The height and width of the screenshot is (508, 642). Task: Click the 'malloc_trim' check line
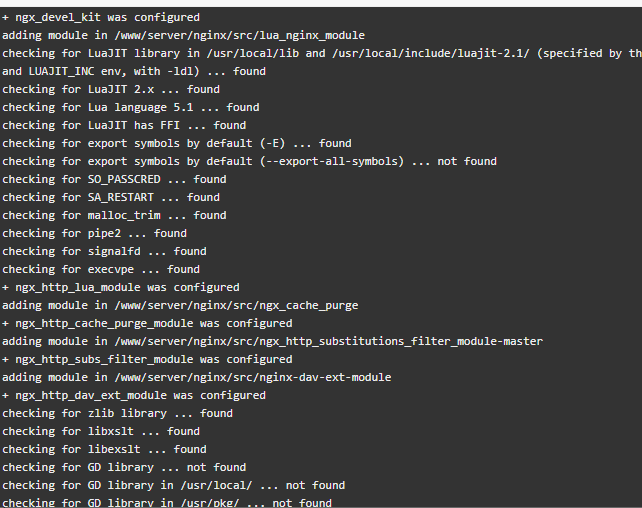[x=114, y=215]
